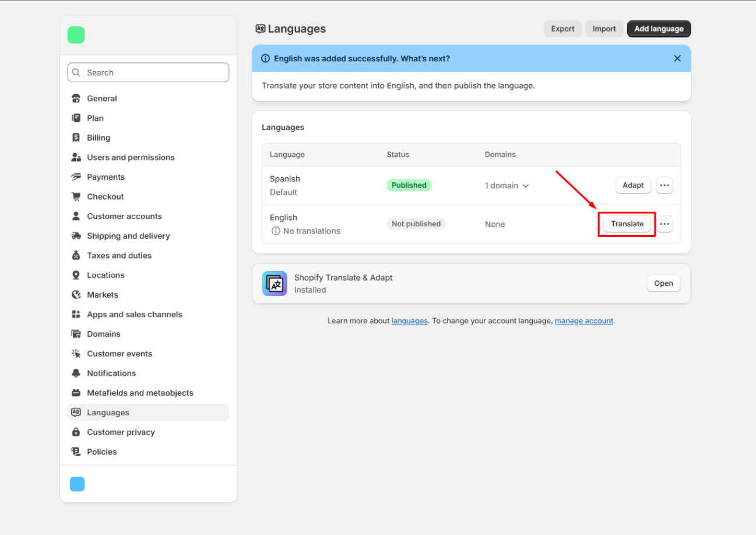
Task: Click the Markets globe icon
Action: point(76,295)
